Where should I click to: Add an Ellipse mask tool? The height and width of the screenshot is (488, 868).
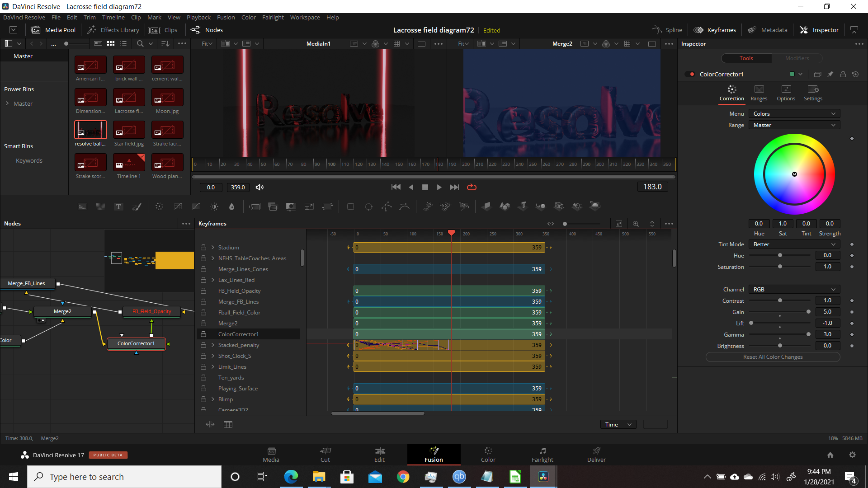click(368, 206)
